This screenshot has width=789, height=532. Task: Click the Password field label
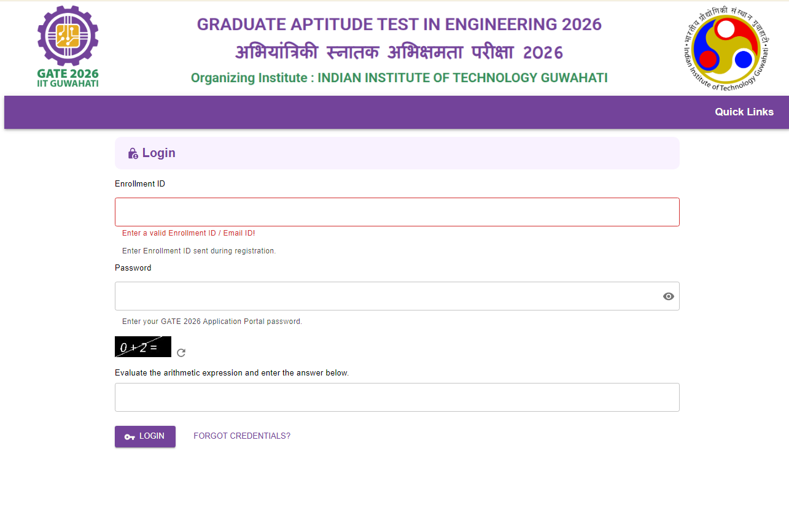[x=133, y=268]
